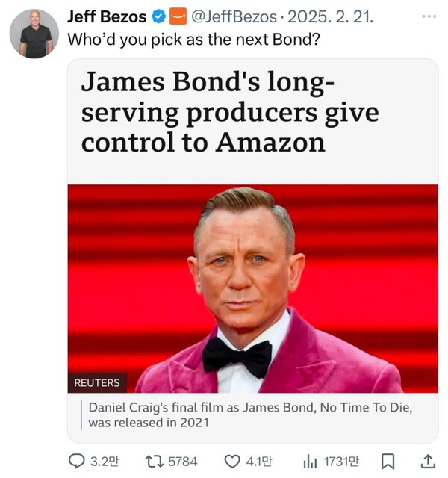The height and width of the screenshot is (478, 448).
Task: Open the reply speech bubble icon
Action: click(x=77, y=461)
